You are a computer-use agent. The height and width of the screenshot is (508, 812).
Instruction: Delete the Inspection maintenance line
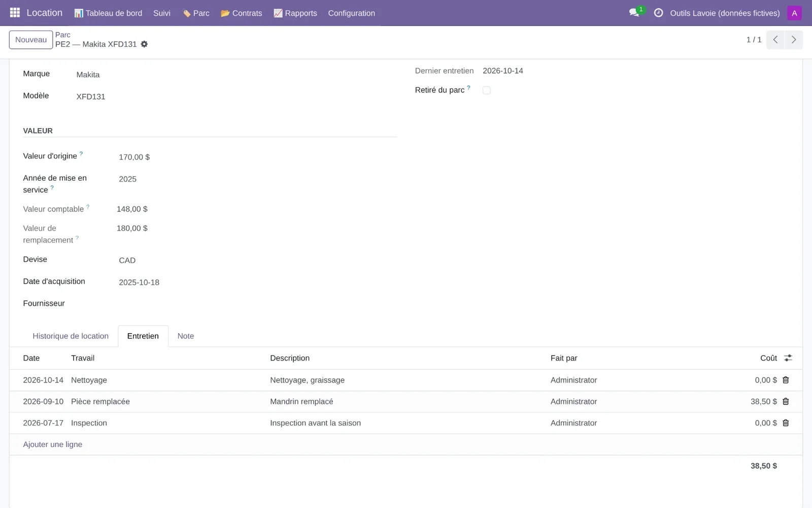(x=786, y=423)
